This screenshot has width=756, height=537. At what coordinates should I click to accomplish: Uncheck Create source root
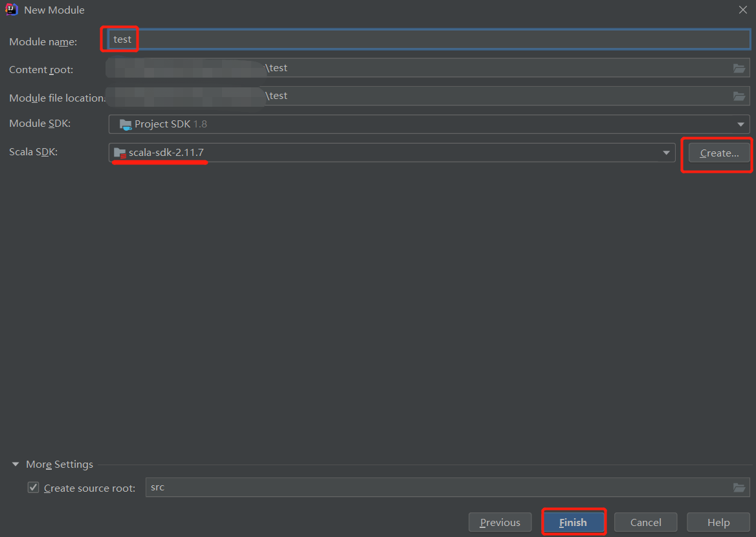coord(33,487)
